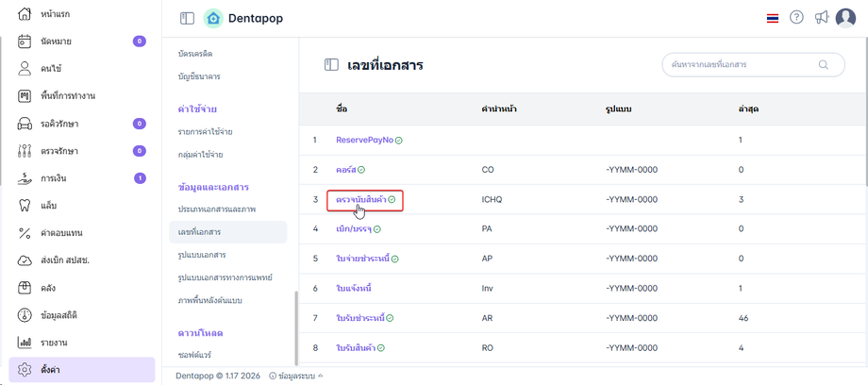
Task: Click the Dentapop tooth logo
Action: (x=213, y=18)
